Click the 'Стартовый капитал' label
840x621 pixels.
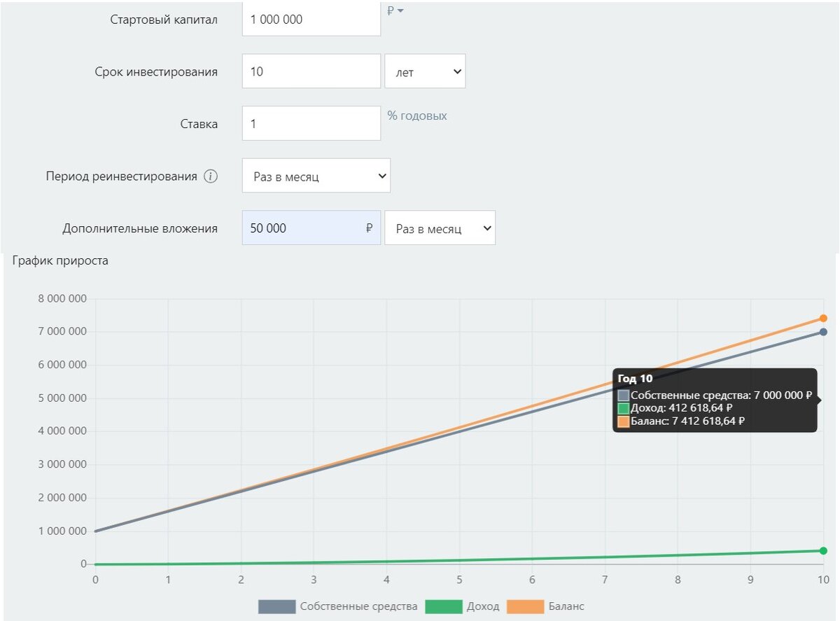tap(164, 20)
